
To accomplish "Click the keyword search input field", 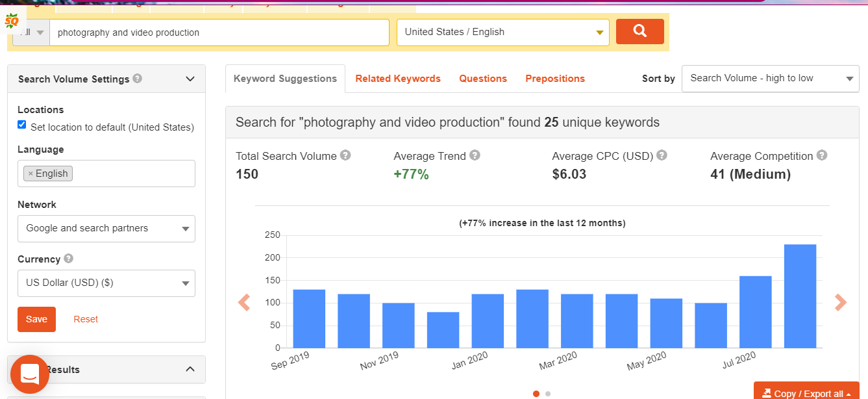I will click(219, 32).
